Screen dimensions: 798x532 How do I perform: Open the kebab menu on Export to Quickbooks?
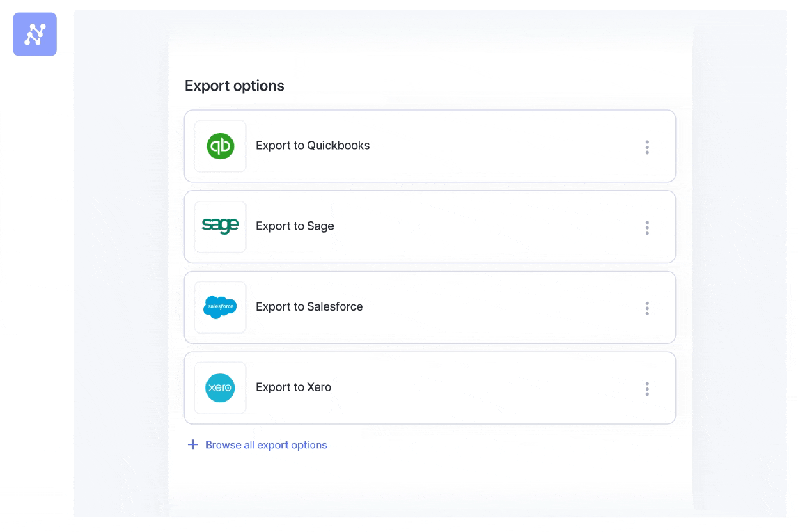tap(647, 146)
